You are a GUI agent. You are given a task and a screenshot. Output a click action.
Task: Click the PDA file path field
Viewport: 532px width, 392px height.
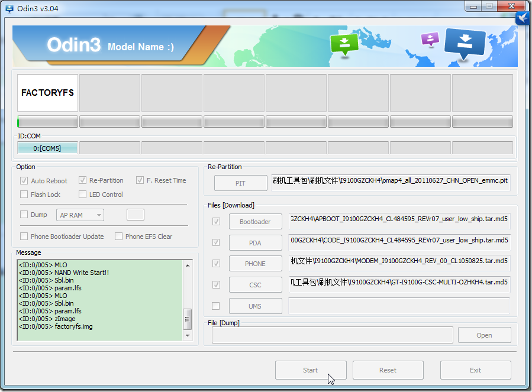(x=399, y=242)
